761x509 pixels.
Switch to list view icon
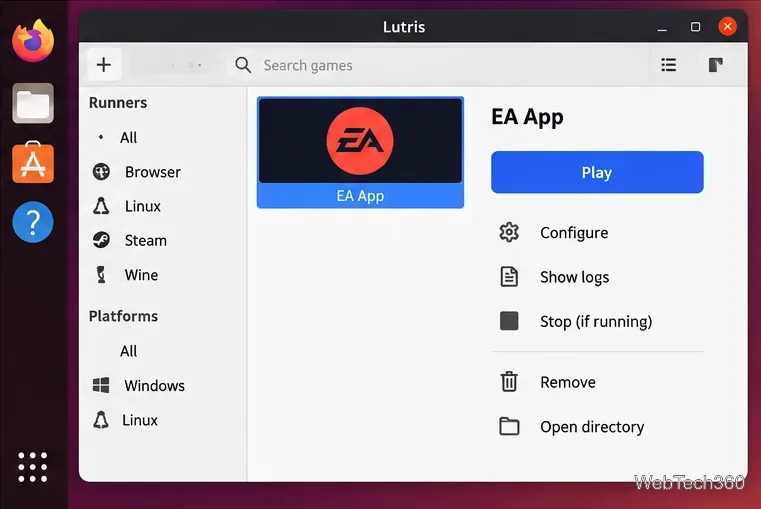coord(669,65)
